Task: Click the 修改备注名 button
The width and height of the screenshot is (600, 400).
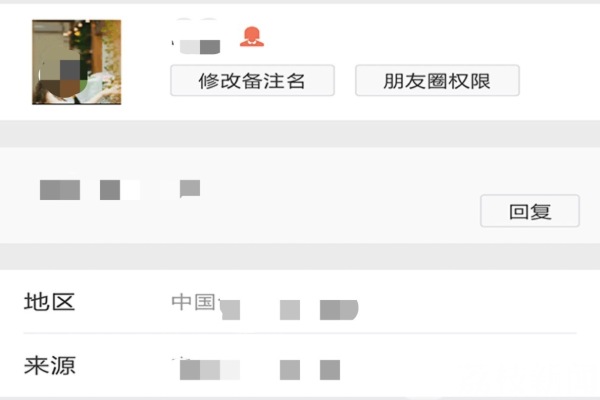Action: (x=253, y=80)
